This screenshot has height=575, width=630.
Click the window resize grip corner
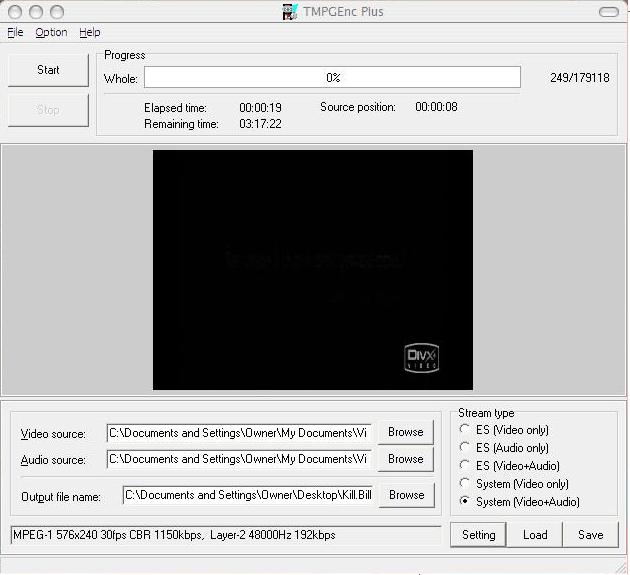pos(622,568)
